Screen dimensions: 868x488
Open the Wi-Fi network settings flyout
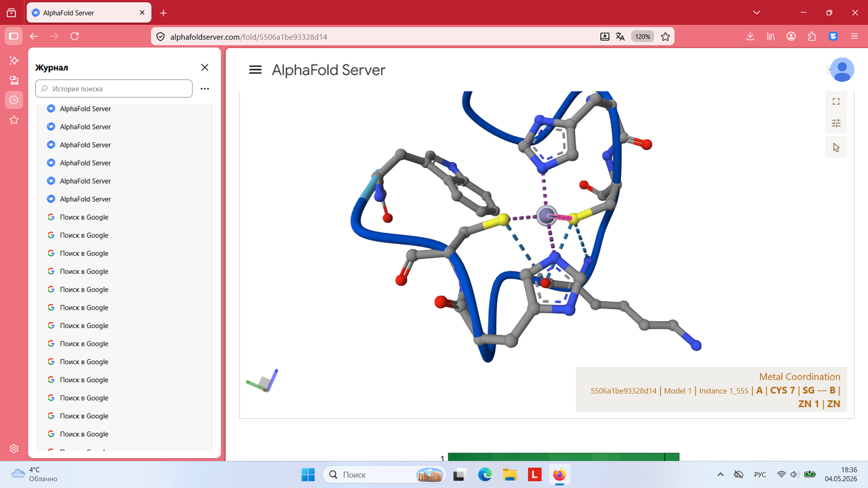[781, 474]
